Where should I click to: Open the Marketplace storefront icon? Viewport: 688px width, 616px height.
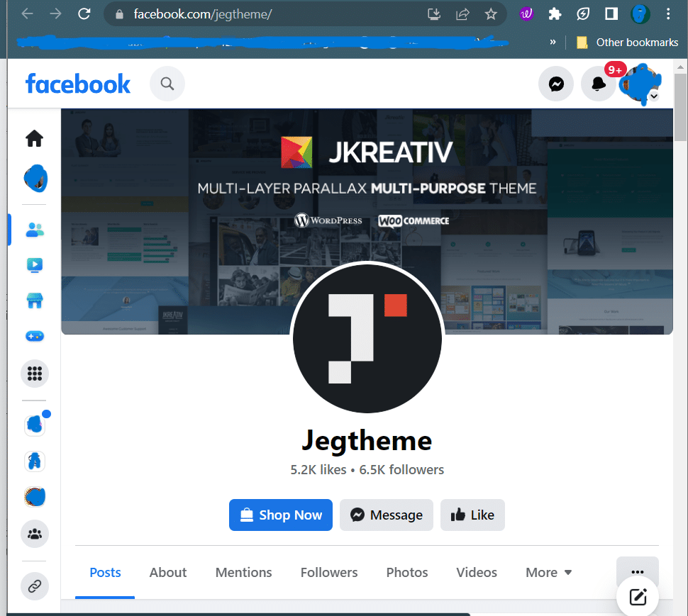35,301
